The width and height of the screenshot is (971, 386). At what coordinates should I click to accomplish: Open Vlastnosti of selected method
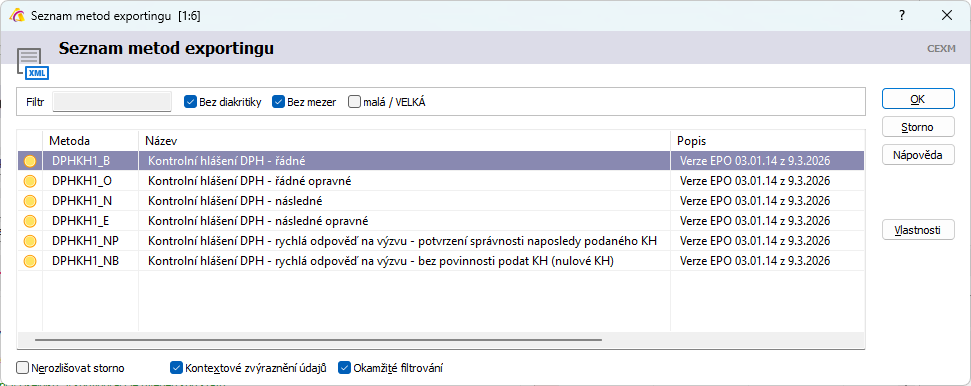(x=918, y=230)
